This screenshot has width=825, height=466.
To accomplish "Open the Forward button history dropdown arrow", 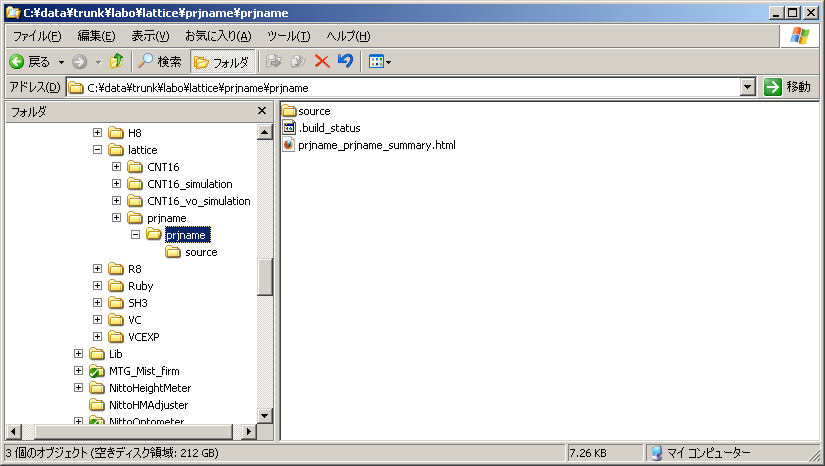I will pyautogui.click(x=98, y=63).
